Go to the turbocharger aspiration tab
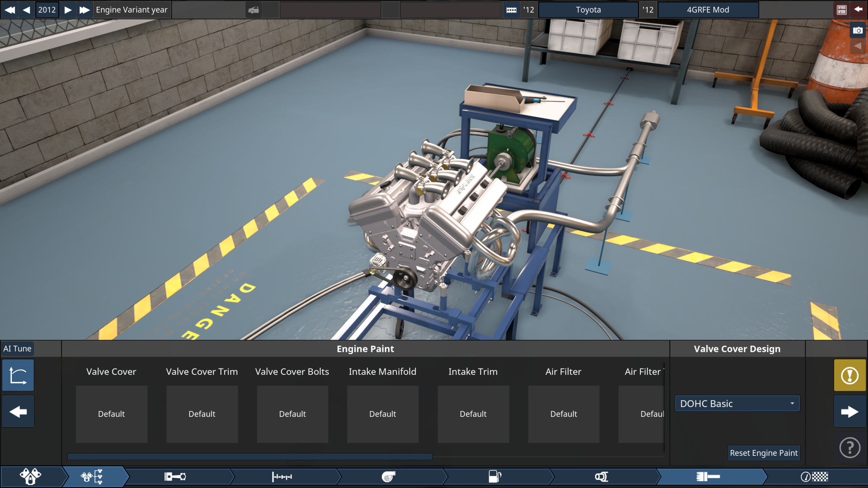This screenshot has height=488, width=868. point(388,477)
